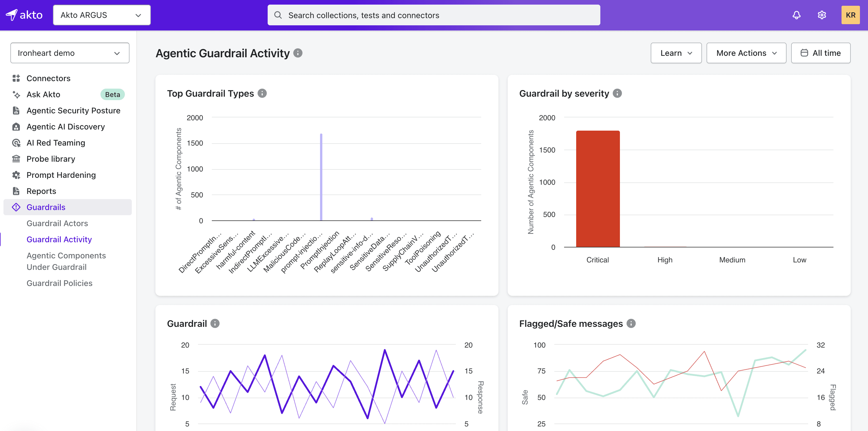Image resolution: width=868 pixels, height=431 pixels.
Task: Open settings via the gear icon
Action: click(x=821, y=15)
